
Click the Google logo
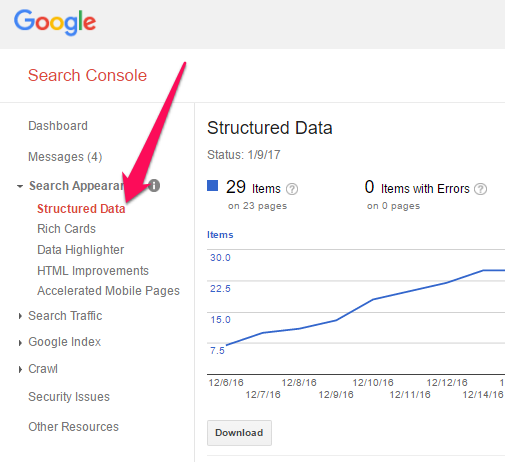click(x=55, y=22)
